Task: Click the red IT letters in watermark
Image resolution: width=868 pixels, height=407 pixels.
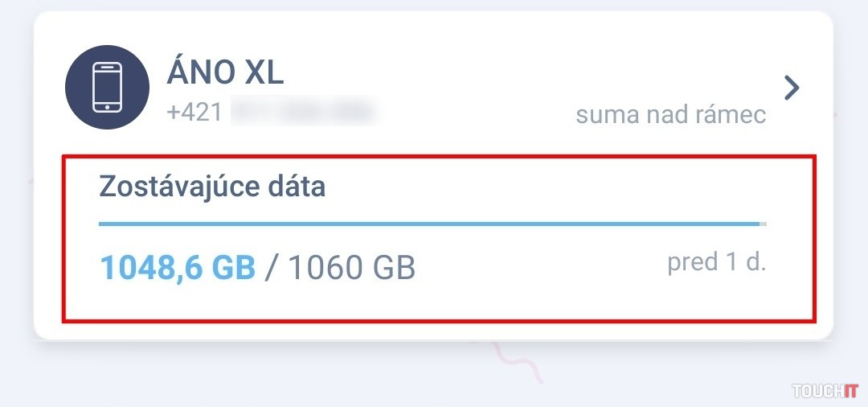Action: (x=850, y=391)
